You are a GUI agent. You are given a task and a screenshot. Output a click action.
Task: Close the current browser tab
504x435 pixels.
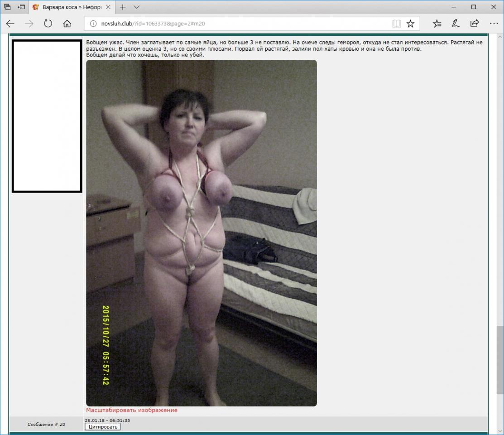(109, 7)
